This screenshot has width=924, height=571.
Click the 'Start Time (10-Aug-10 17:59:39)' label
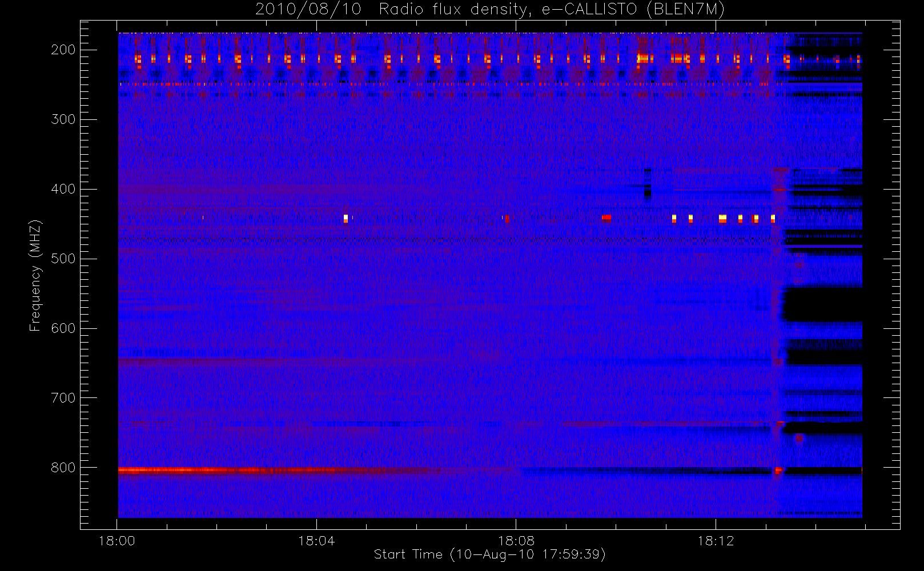pyautogui.click(x=489, y=554)
